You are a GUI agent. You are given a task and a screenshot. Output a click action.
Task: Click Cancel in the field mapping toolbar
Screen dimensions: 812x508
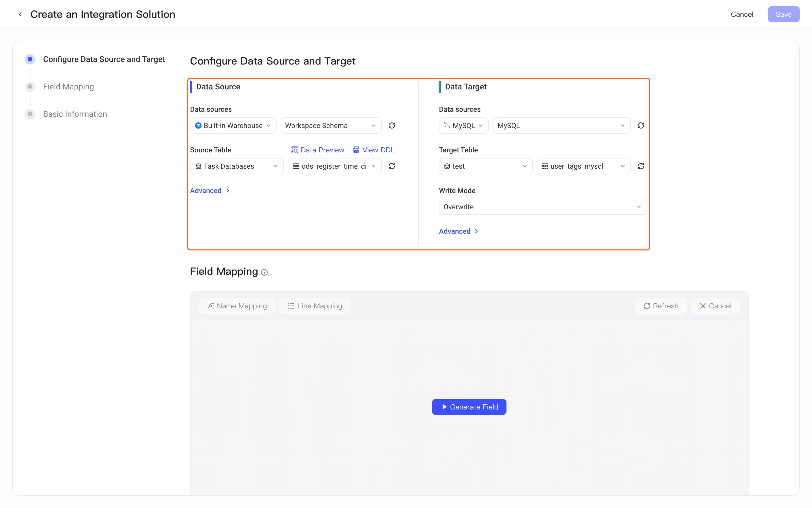coord(715,306)
